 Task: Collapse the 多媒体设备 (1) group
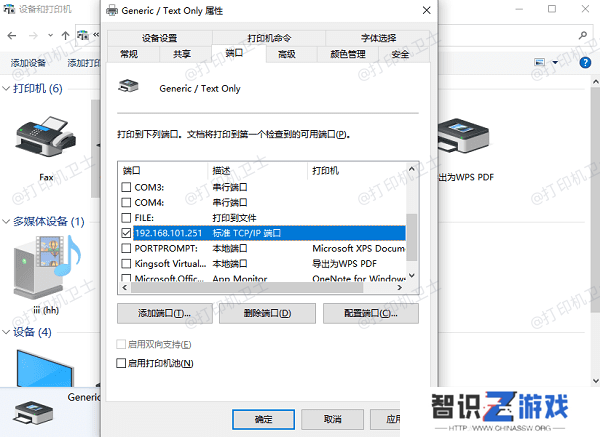tap(6, 222)
